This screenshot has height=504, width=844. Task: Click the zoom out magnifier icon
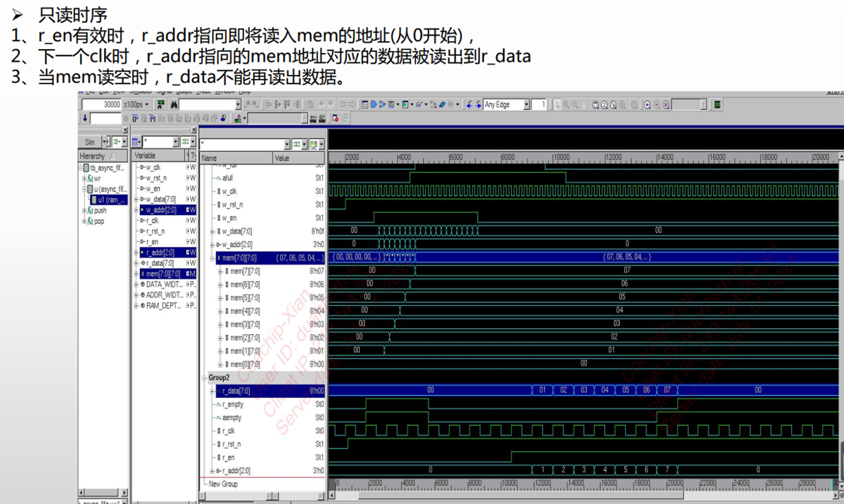pyautogui.click(x=575, y=105)
